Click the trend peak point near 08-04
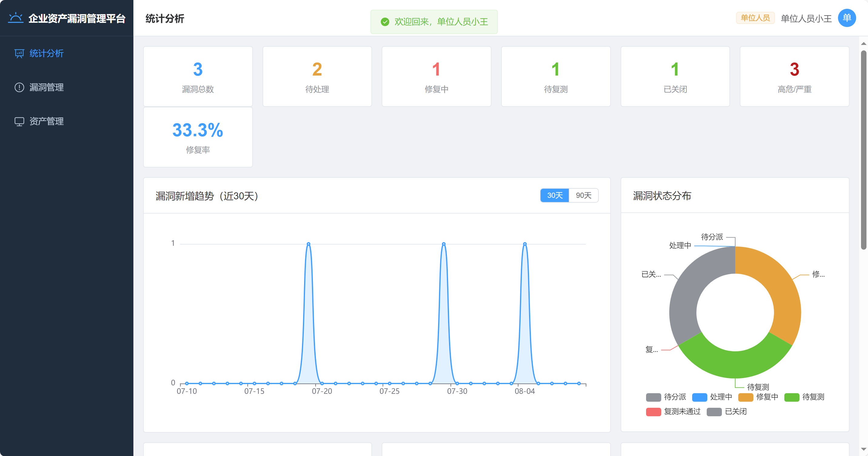Image resolution: width=868 pixels, height=456 pixels. [524, 244]
